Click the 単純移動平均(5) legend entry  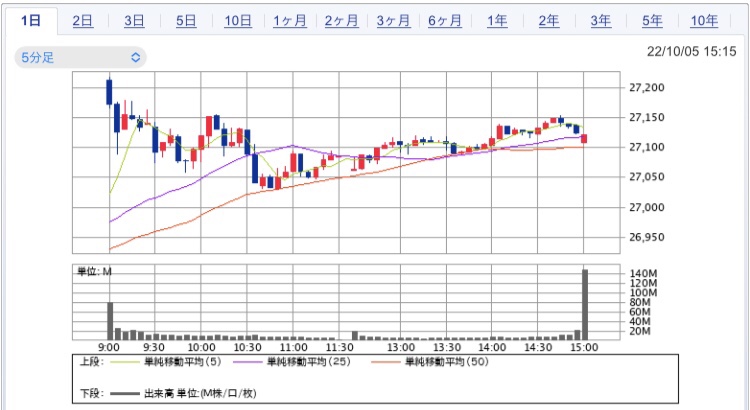click(x=183, y=362)
